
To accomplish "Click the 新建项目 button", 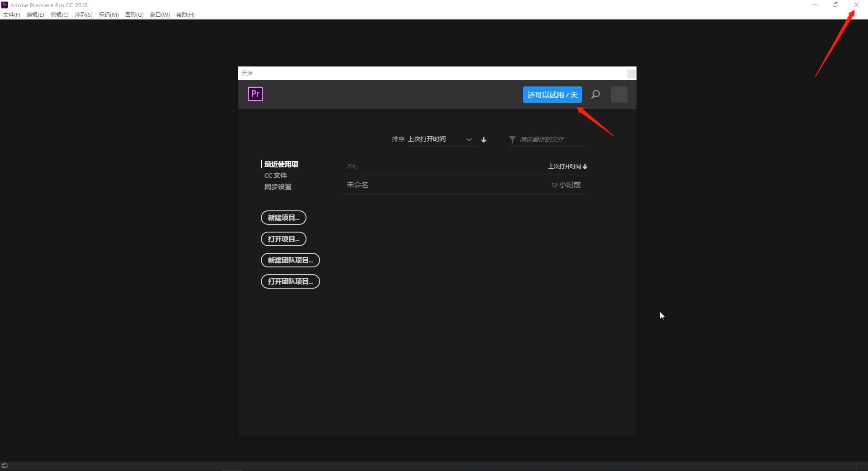I will pos(283,218).
